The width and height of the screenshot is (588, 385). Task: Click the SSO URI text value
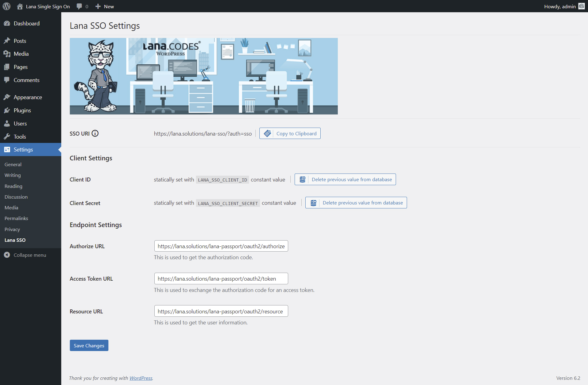pos(203,134)
